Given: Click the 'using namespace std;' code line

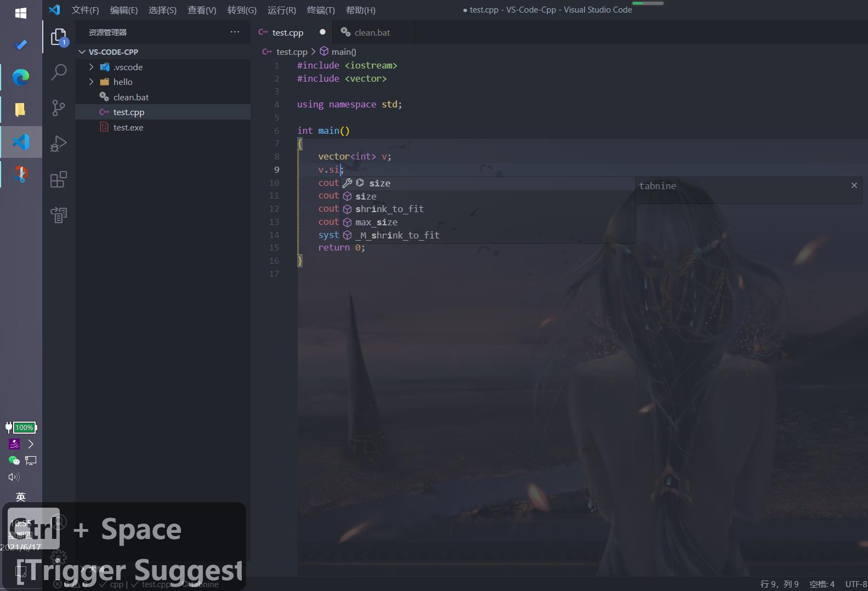Looking at the screenshot, I should [349, 104].
